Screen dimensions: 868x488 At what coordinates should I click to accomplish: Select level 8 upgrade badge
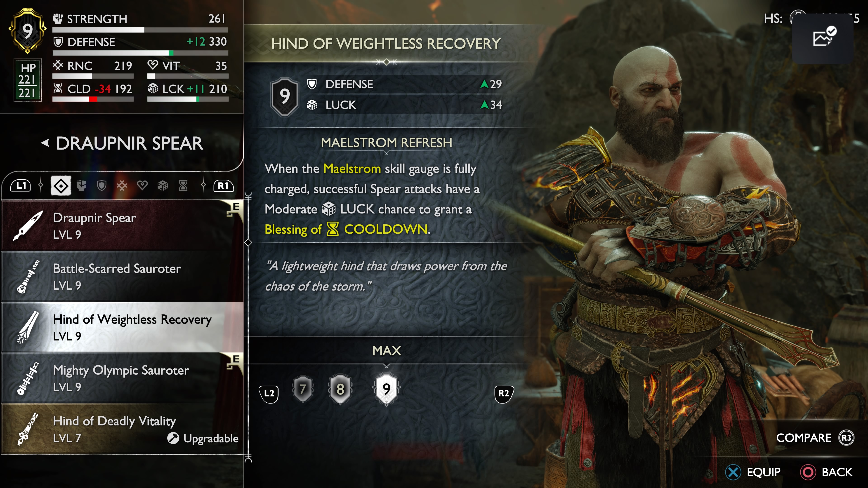click(340, 389)
